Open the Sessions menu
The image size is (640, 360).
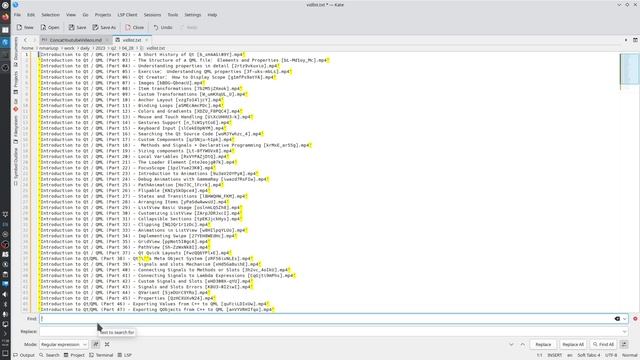(x=152, y=15)
